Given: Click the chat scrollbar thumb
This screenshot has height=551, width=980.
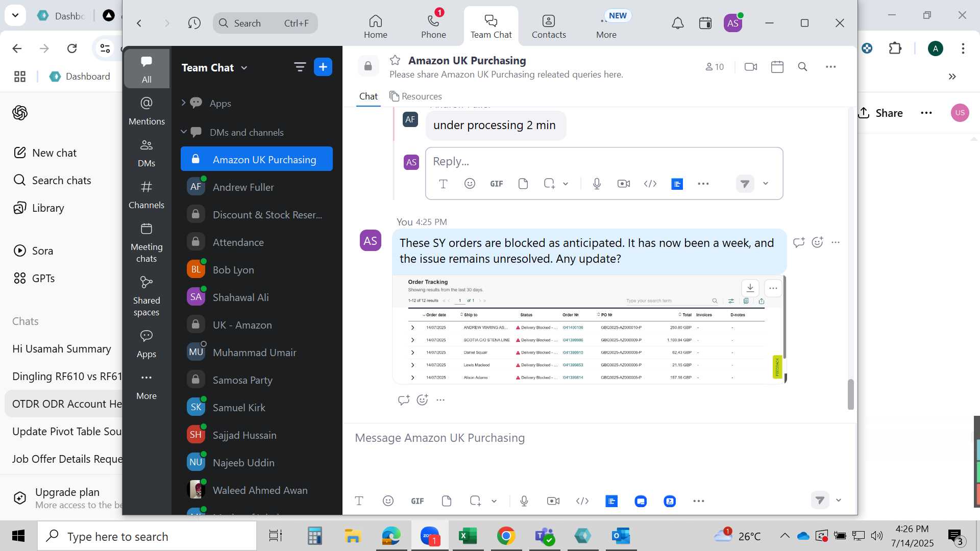Looking at the screenshot, I should click(850, 394).
